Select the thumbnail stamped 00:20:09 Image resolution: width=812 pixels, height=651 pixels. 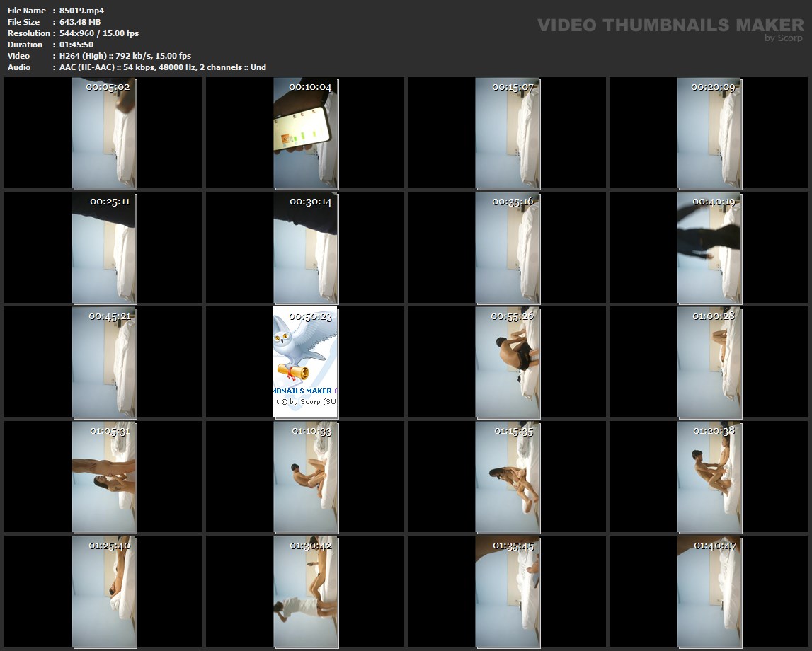[x=709, y=134]
